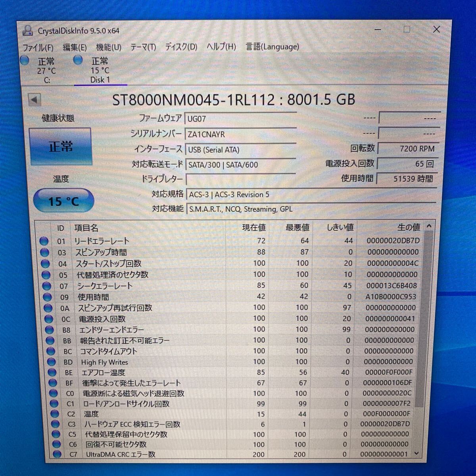The width and height of the screenshot is (476, 476).
Task: Click the empty ドライブレター field
Action: click(241, 179)
